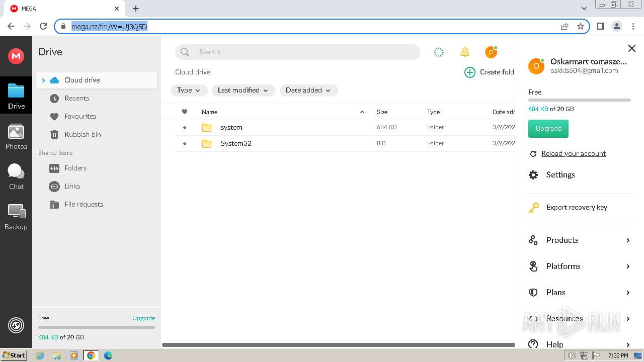Image resolution: width=644 pixels, height=362 pixels.
Task: Open the Date added filter dropdown
Action: pos(308,90)
